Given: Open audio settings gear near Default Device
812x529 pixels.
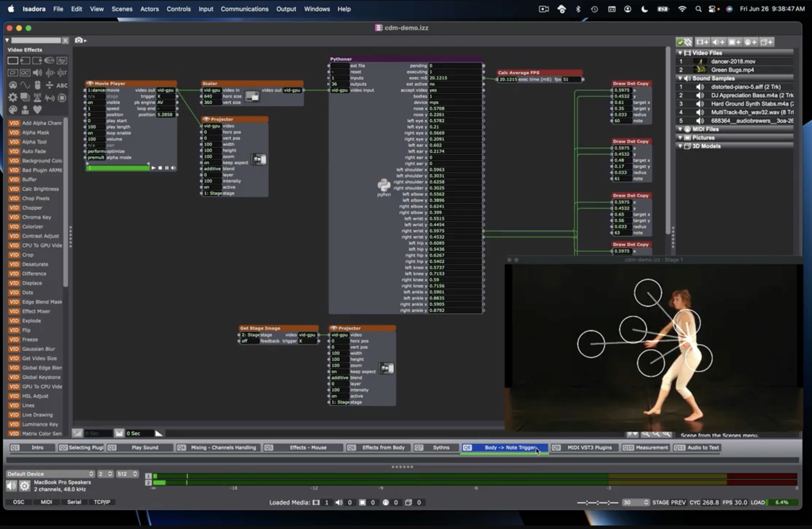Looking at the screenshot, I should pos(25,486).
